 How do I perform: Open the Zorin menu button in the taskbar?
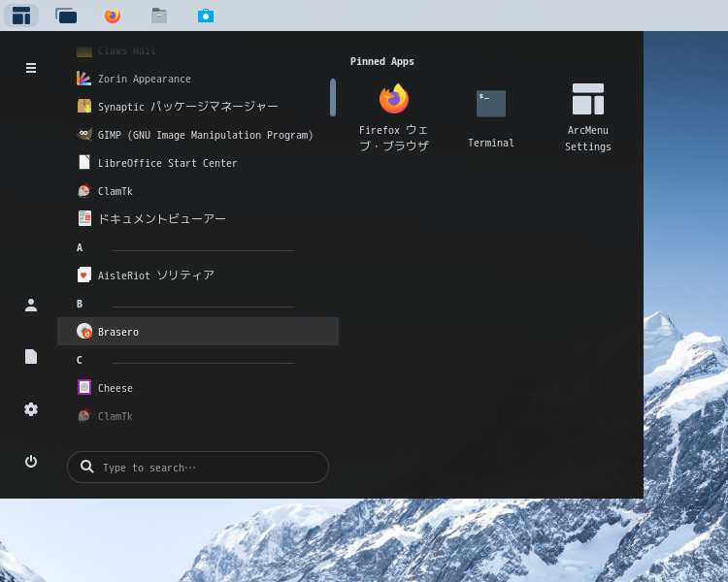coord(21,16)
